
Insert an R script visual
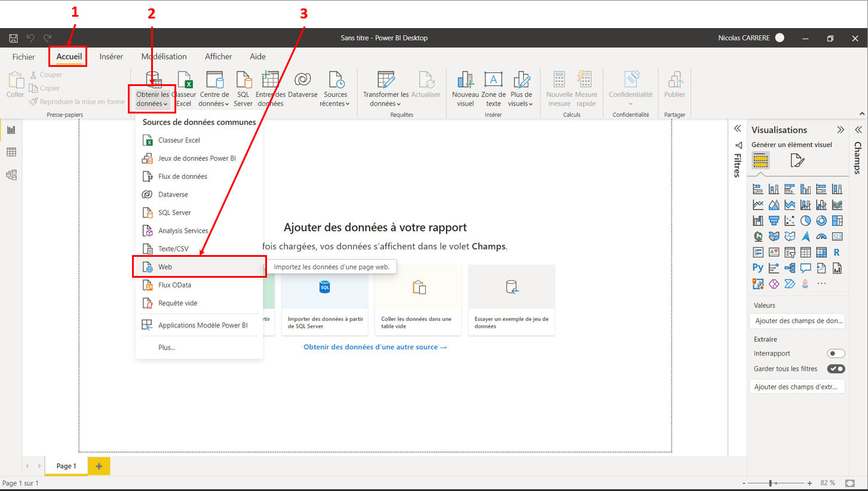tap(836, 253)
